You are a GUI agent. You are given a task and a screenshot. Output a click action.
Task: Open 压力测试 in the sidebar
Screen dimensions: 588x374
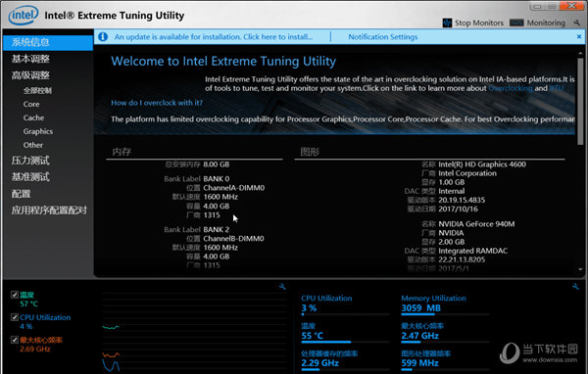pyautogui.click(x=30, y=161)
